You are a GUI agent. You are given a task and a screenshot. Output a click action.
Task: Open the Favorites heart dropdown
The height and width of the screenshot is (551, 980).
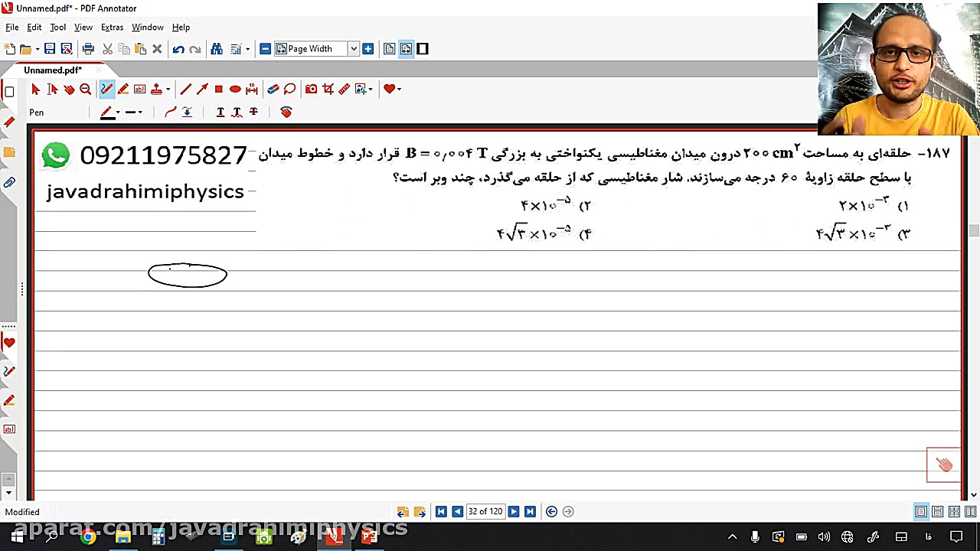point(399,89)
